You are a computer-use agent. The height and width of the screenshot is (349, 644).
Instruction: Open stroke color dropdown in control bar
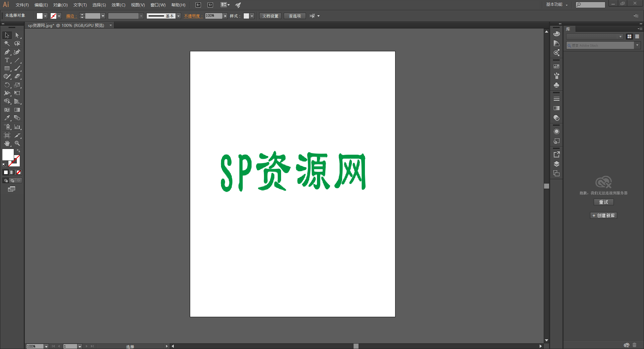59,16
